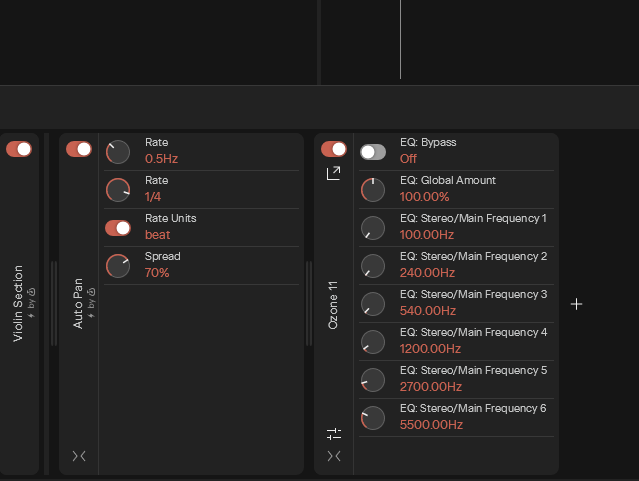639x481 pixels.
Task: Adjust Stereo/Main Frequency 5 knob
Action: click(x=373, y=380)
